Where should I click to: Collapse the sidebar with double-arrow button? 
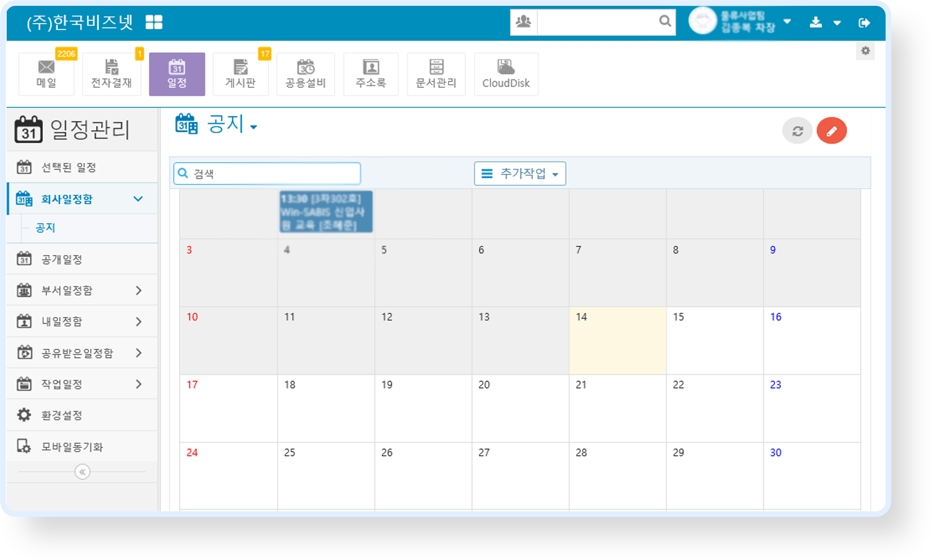coord(82,472)
